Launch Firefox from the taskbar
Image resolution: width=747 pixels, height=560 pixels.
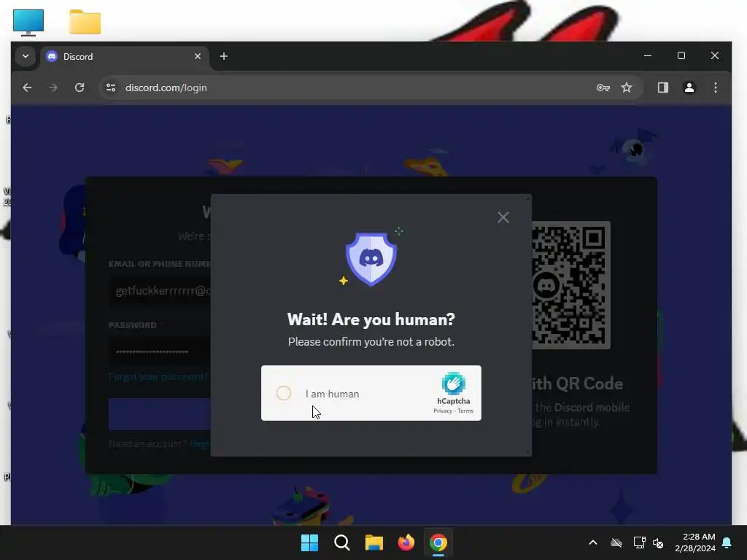pos(406,542)
